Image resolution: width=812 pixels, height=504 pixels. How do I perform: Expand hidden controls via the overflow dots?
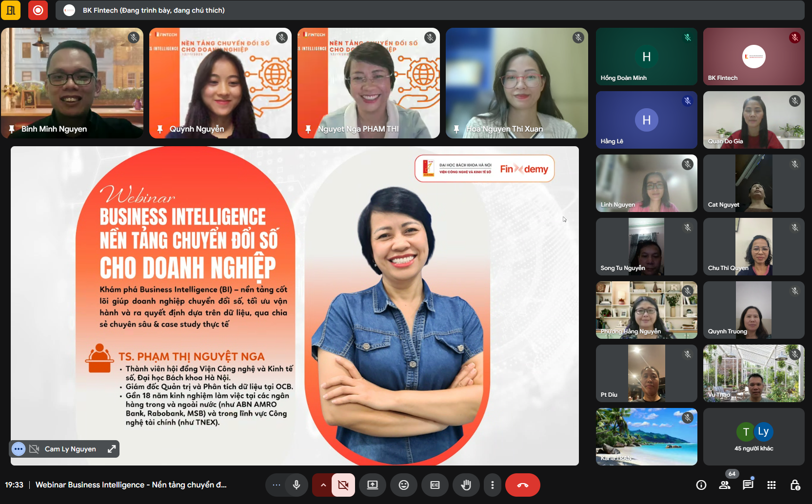click(277, 485)
